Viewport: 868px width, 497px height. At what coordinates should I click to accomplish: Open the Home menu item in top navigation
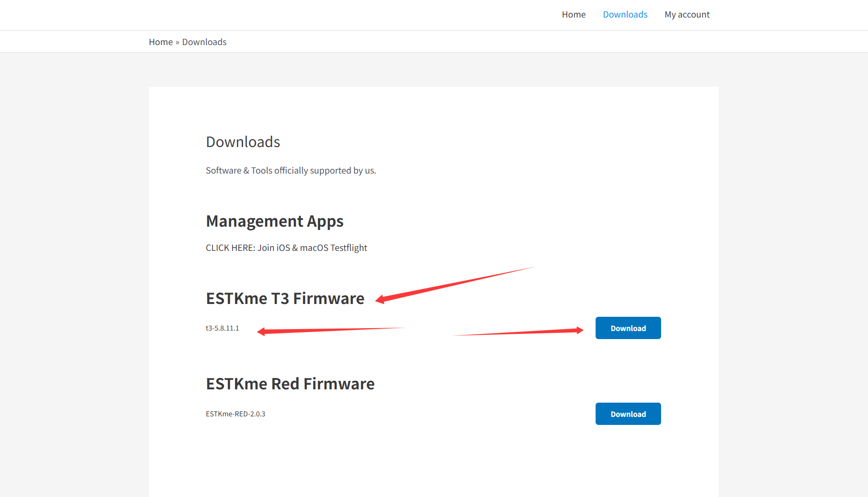(573, 15)
